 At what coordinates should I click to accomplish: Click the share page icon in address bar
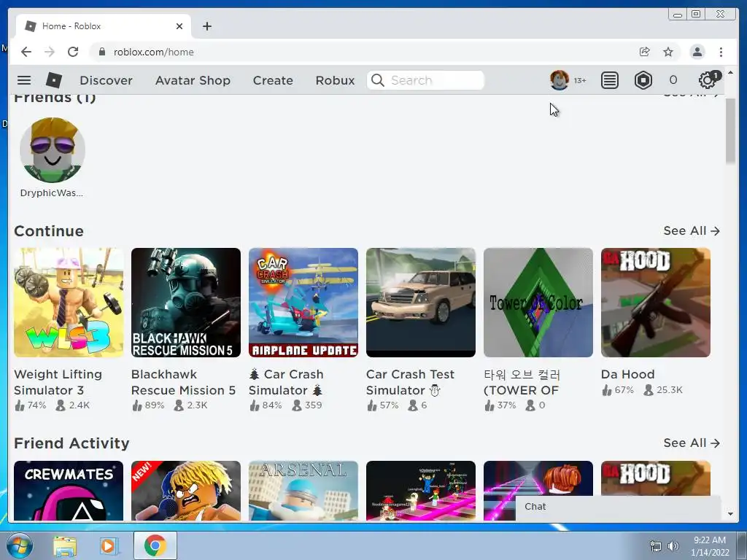click(645, 52)
